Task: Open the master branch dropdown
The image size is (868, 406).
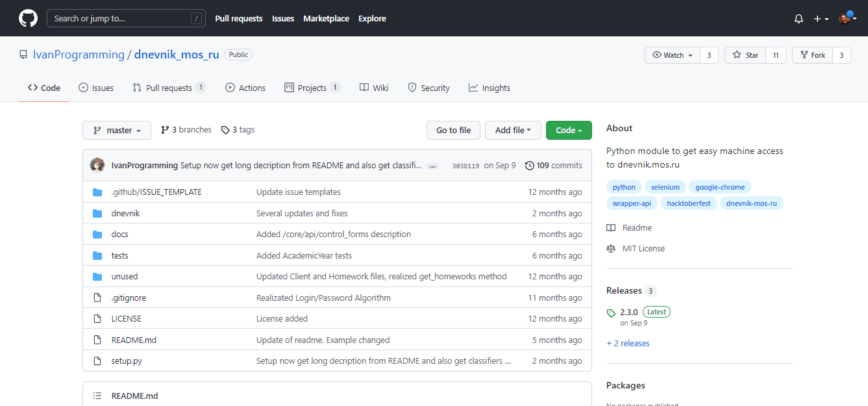Action: [117, 130]
